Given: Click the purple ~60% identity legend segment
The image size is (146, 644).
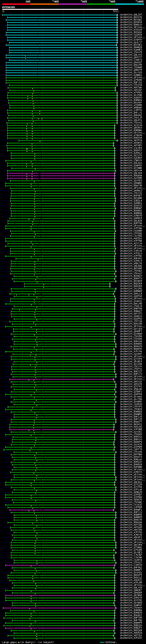Looking at the screenshot, I should click(73, 4).
